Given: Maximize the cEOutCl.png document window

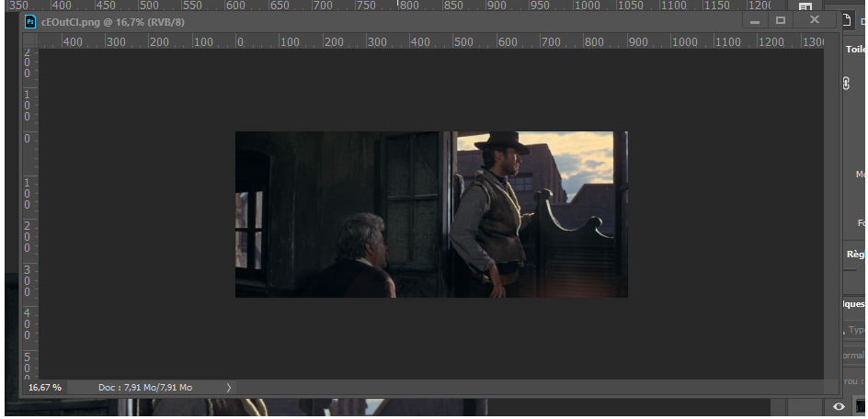Looking at the screenshot, I should (781, 20).
